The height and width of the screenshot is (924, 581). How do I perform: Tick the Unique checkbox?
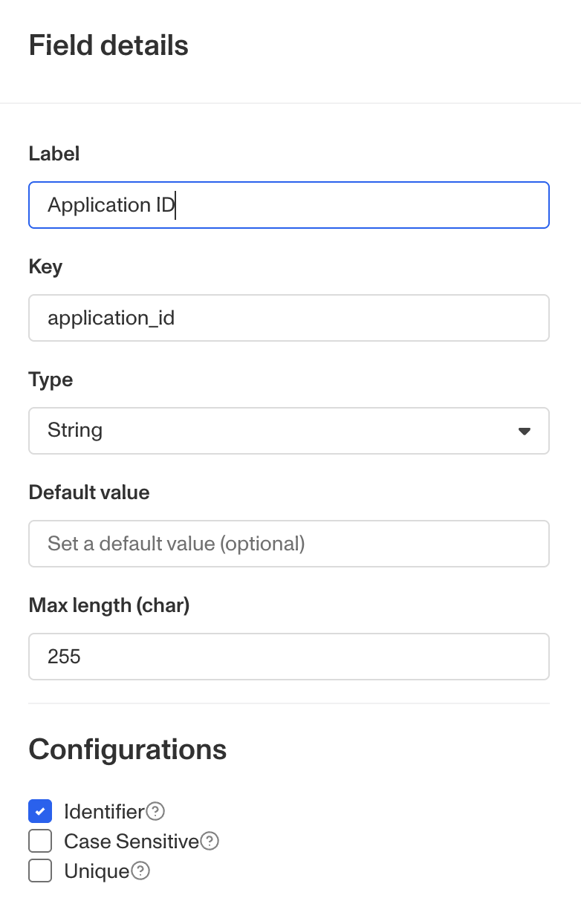coord(40,871)
